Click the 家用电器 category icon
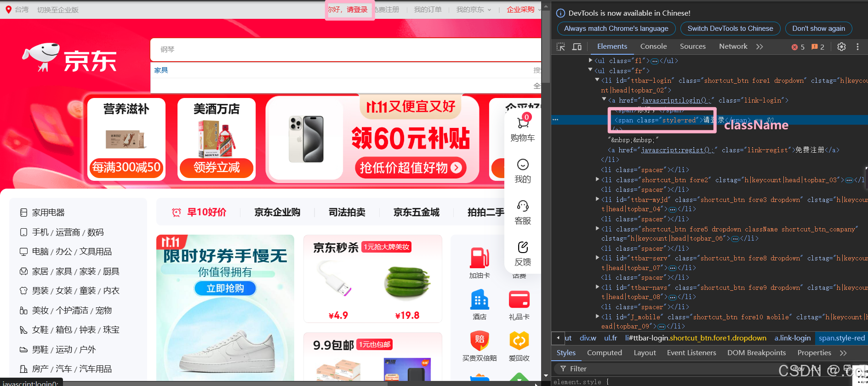Image resolution: width=868 pixels, height=386 pixels. pyautogui.click(x=23, y=213)
